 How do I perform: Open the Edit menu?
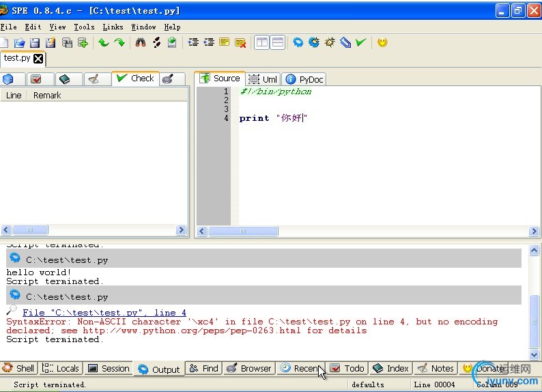(x=33, y=27)
